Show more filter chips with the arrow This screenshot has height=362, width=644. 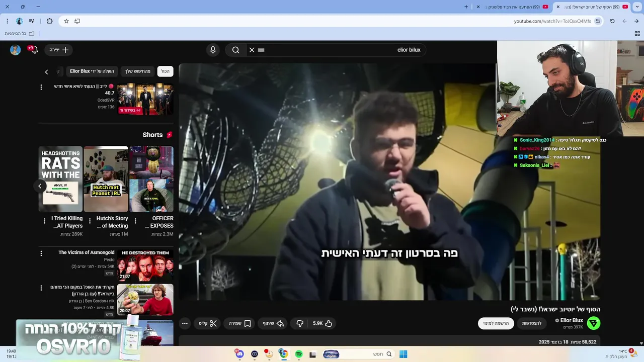(x=46, y=72)
